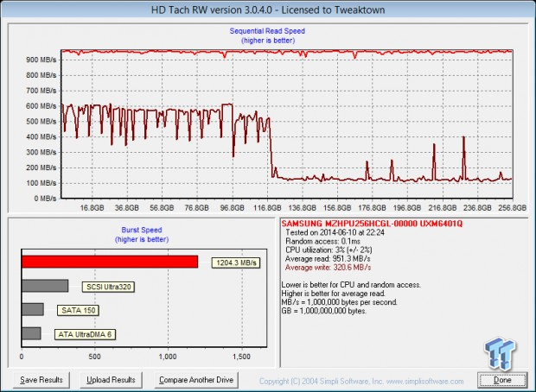Image resolution: width=536 pixels, height=392 pixels.
Task: Click the SAMSUNG MZHPU256HCGL drive name
Action: [372, 224]
